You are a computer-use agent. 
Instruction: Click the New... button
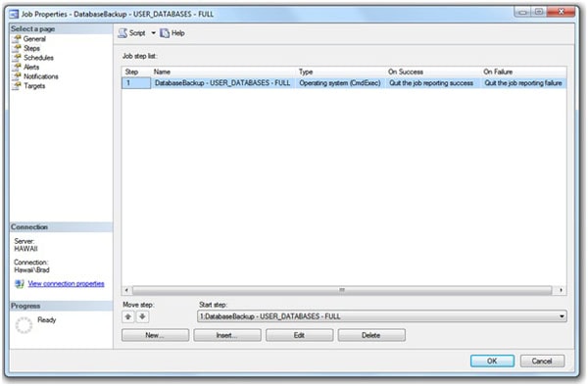pyautogui.click(x=155, y=335)
